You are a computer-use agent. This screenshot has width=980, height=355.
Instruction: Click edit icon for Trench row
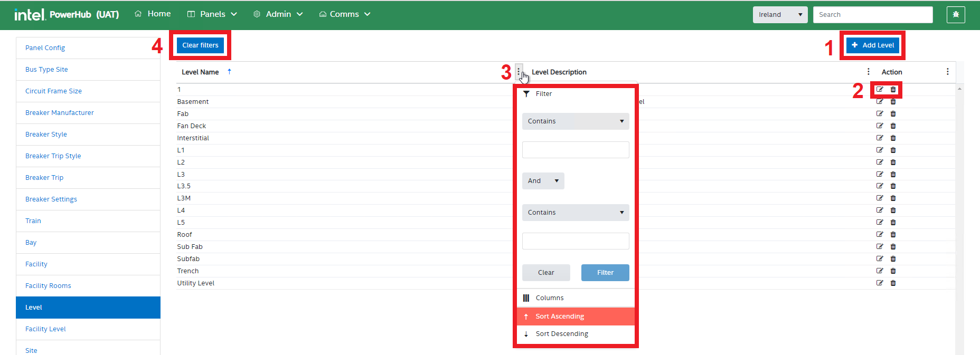(880, 271)
